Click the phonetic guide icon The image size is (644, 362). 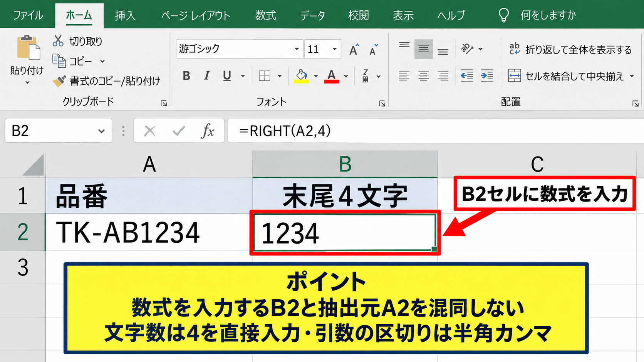pyautogui.click(x=366, y=76)
